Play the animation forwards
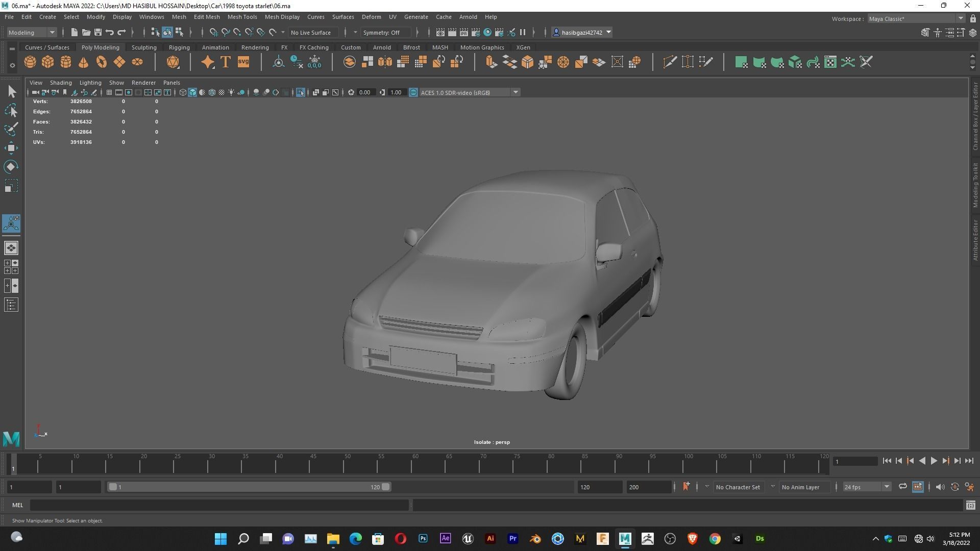Screen dimensions: 980x551 tap(934, 461)
